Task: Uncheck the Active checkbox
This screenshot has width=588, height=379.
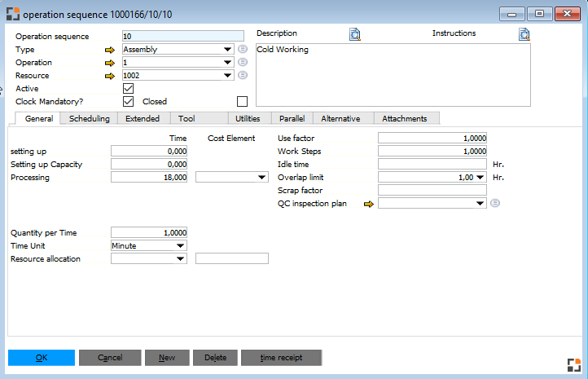Action: (128, 89)
